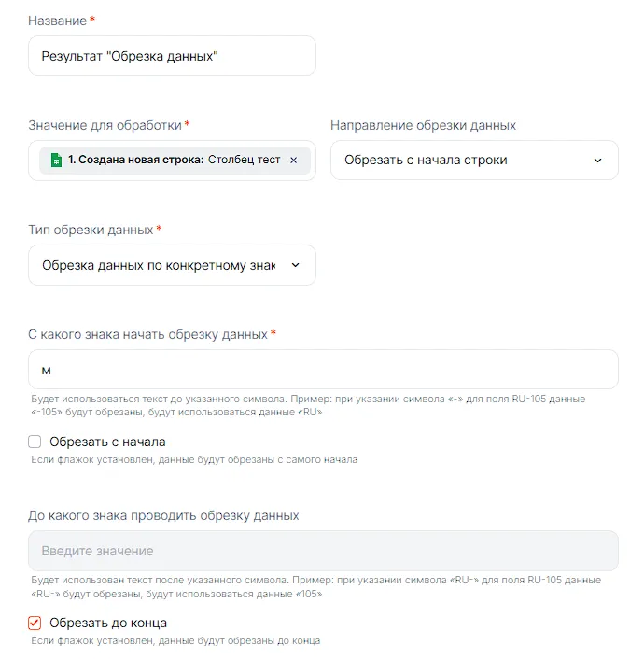Screen dimensions: 644x659
Task: Click the "1. Создана новая строка" chip text
Action: tap(135, 161)
